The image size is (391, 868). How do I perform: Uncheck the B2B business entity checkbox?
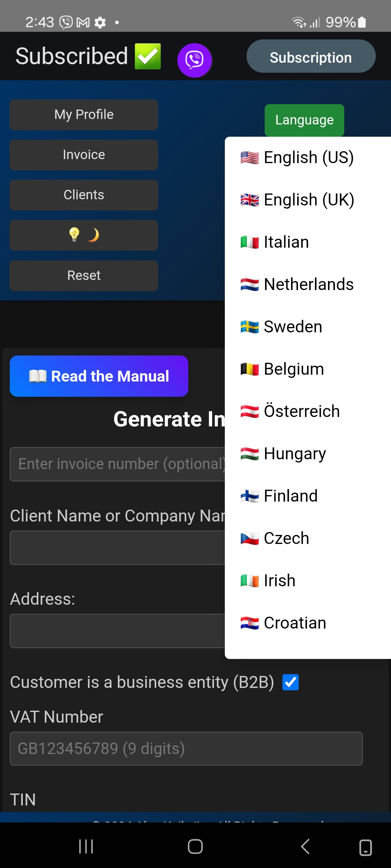(290, 682)
